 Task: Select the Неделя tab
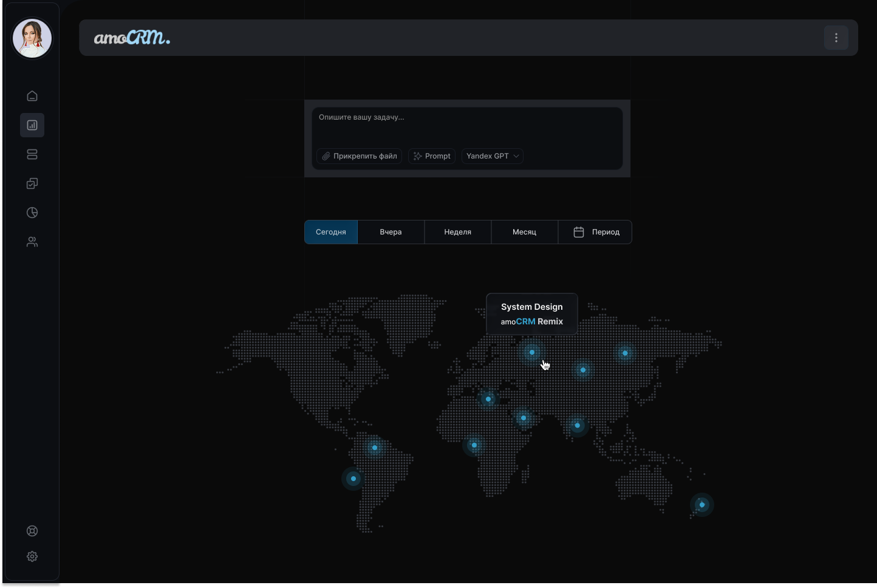[x=458, y=232]
